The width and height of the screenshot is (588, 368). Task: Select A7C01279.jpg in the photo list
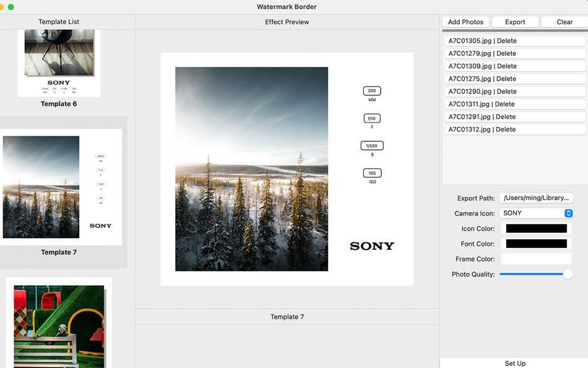pyautogui.click(x=514, y=53)
